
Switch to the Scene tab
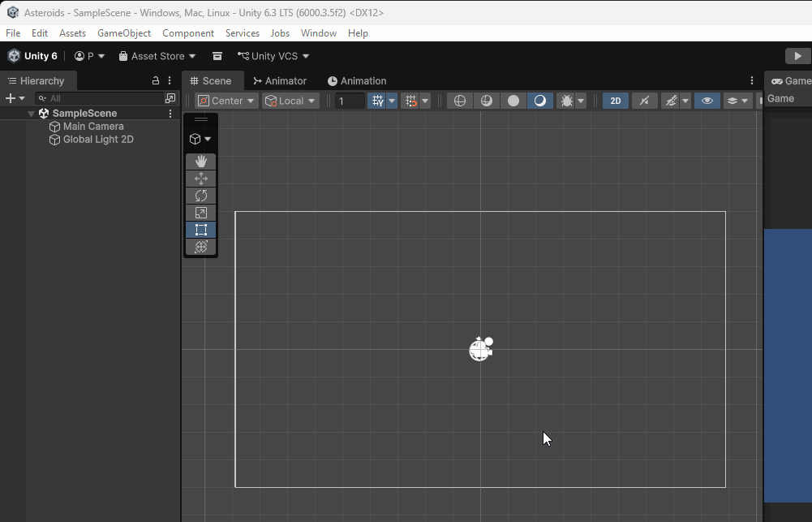click(211, 81)
